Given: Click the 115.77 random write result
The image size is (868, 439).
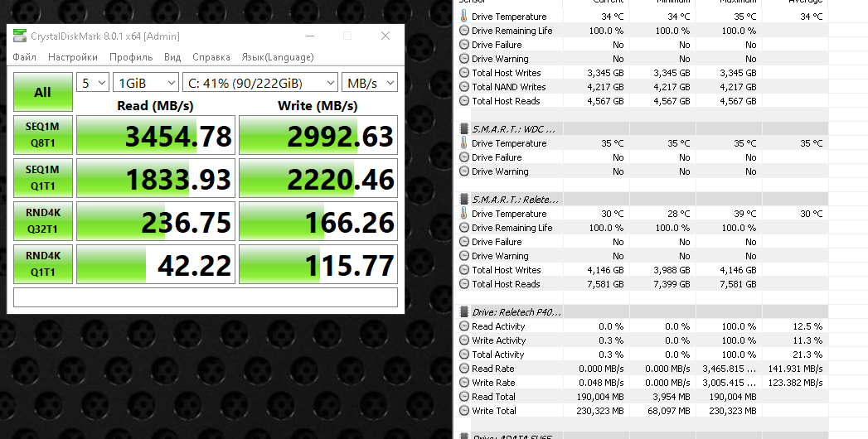Looking at the screenshot, I should pyautogui.click(x=318, y=264).
